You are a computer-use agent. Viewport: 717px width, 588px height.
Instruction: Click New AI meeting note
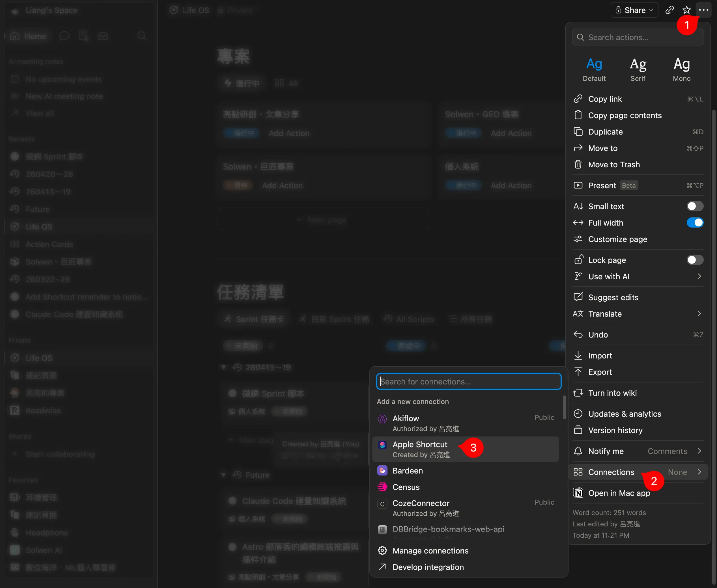coord(79,96)
